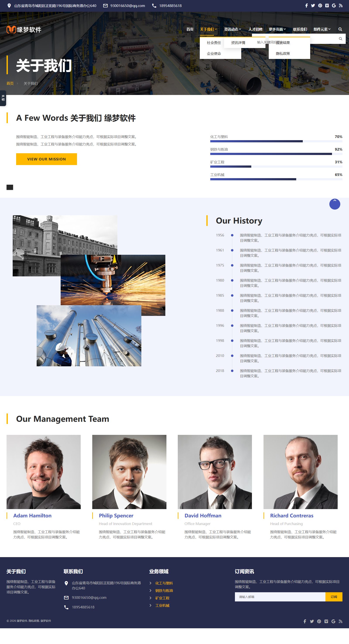Click the 矿业工程 31% progress bar
Image resolution: width=349 pixels, height=644 pixels.
click(x=276, y=167)
